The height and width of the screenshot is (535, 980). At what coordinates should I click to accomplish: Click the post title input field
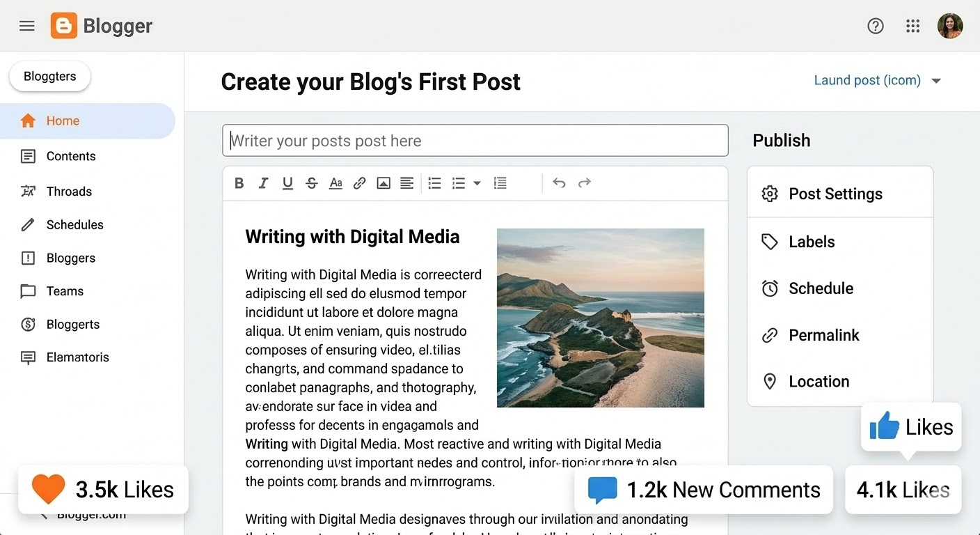coord(475,141)
